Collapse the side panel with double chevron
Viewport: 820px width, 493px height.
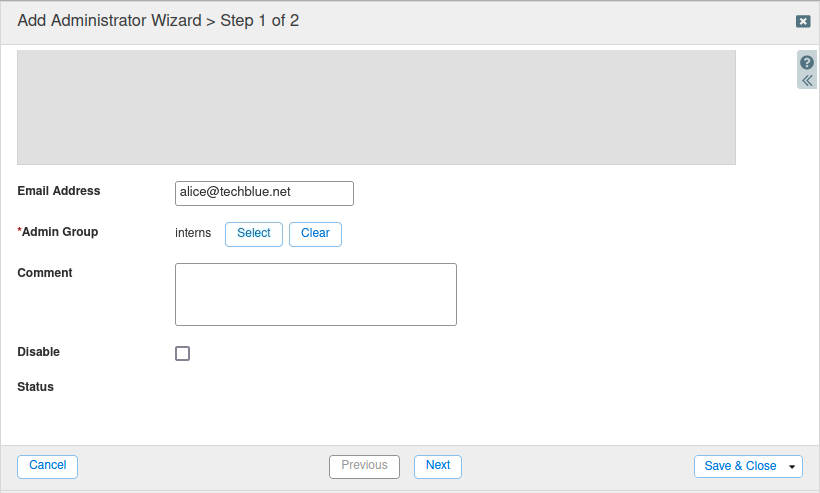(x=807, y=80)
